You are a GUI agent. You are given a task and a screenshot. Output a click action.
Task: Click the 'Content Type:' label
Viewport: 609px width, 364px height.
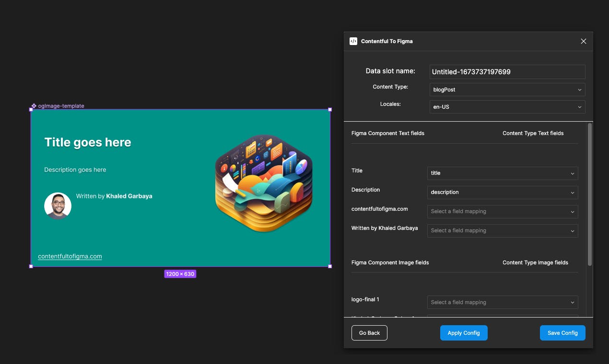point(390,87)
